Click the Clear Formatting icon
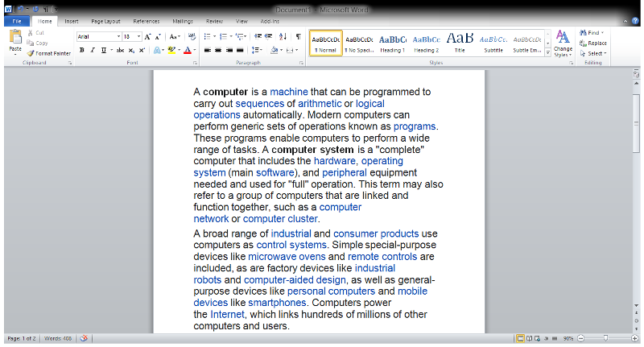Screen dimensions: 644x347 (x=192, y=36)
